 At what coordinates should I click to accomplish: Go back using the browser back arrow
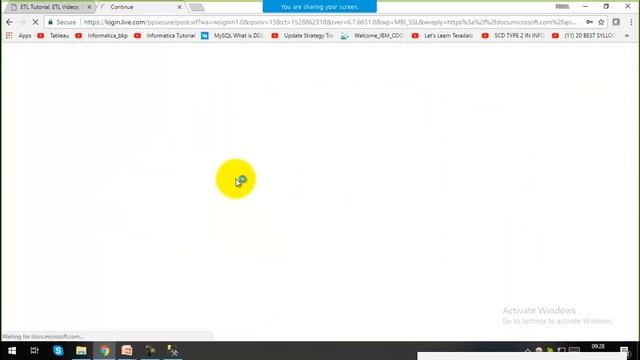(x=9, y=22)
